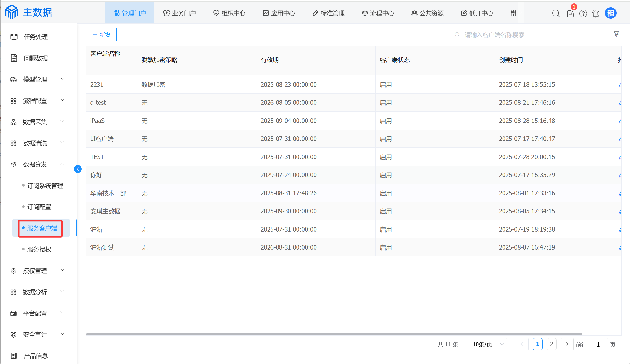Click the blue user avatar icon
This screenshot has width=630, height=364.
pyautogui.click(x=611, y=13)
